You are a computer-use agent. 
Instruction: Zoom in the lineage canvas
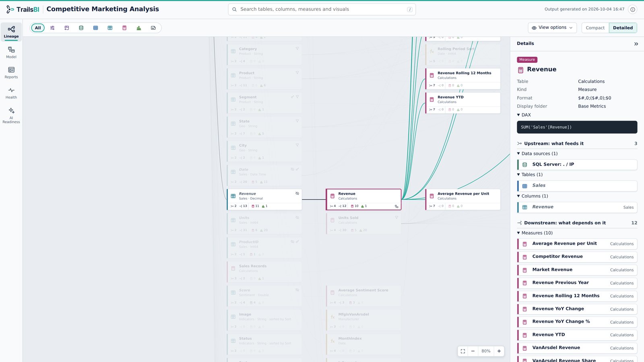coord(499,351)
